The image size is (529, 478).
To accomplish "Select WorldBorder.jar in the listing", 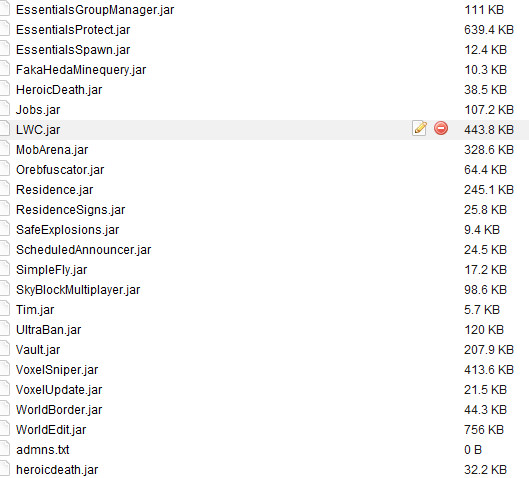I will tap(59, 410).
